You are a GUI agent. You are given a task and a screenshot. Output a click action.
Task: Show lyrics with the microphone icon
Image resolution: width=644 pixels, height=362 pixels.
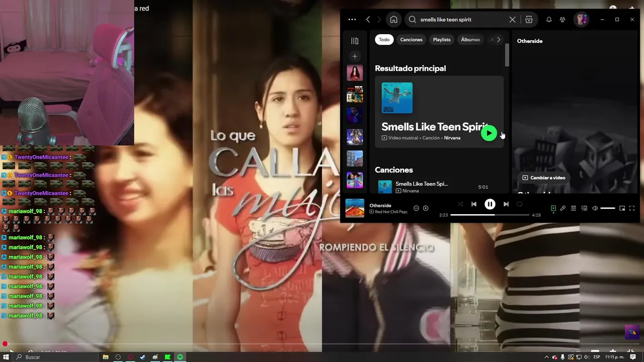click(x=563, y=208)
